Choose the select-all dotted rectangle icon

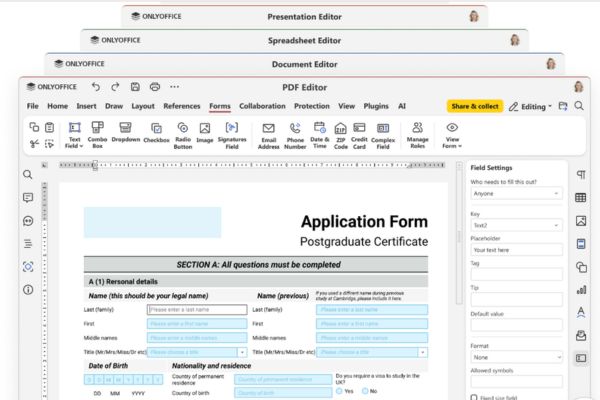coord(49,144)
